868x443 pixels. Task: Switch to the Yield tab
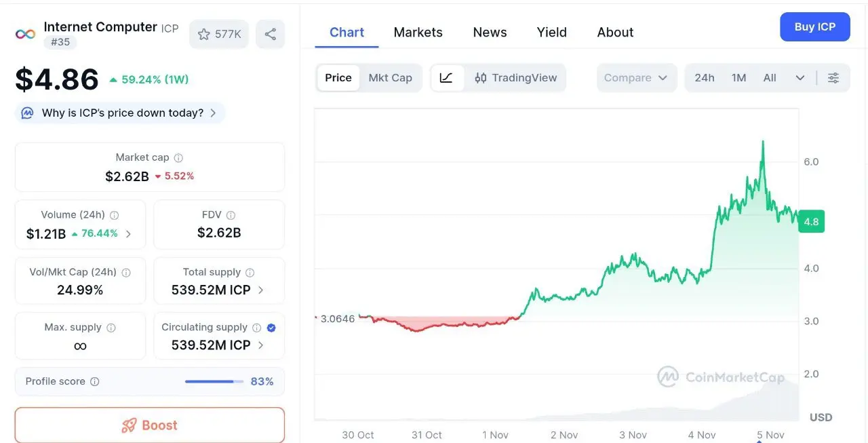551,33
